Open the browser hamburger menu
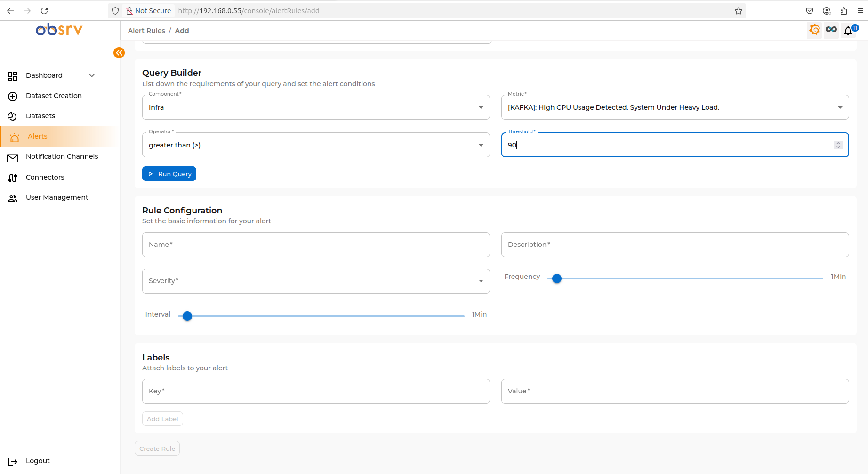Screen dimensions: 868x474 coord(860,11)
